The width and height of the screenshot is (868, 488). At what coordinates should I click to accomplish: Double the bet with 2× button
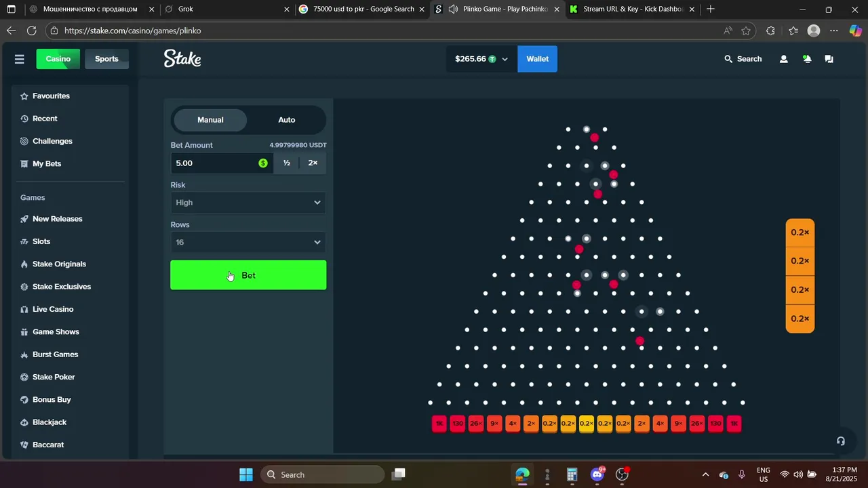[x=313, y=163]
